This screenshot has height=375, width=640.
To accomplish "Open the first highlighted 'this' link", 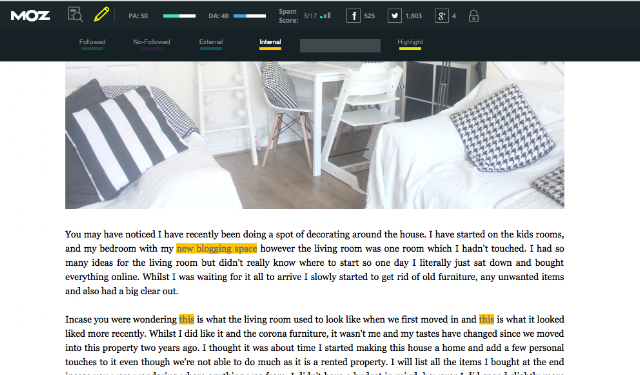I will point(187,319).
